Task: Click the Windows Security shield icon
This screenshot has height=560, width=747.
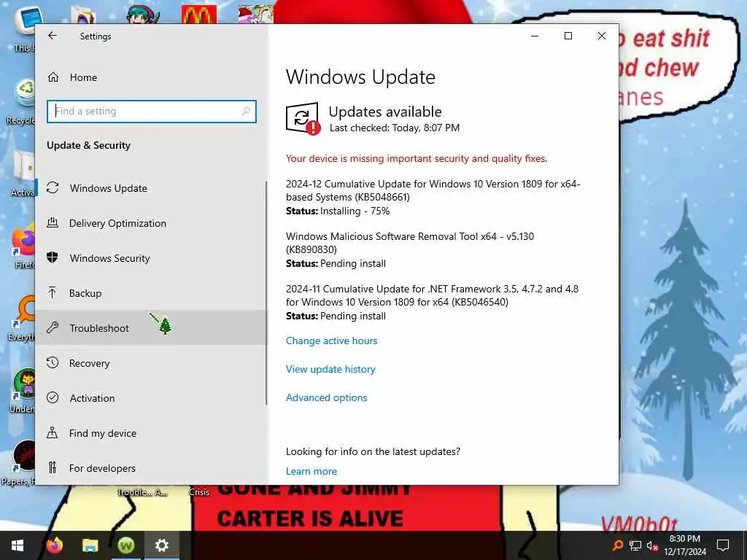Action: pyautogui.click(x=53, y=257)
